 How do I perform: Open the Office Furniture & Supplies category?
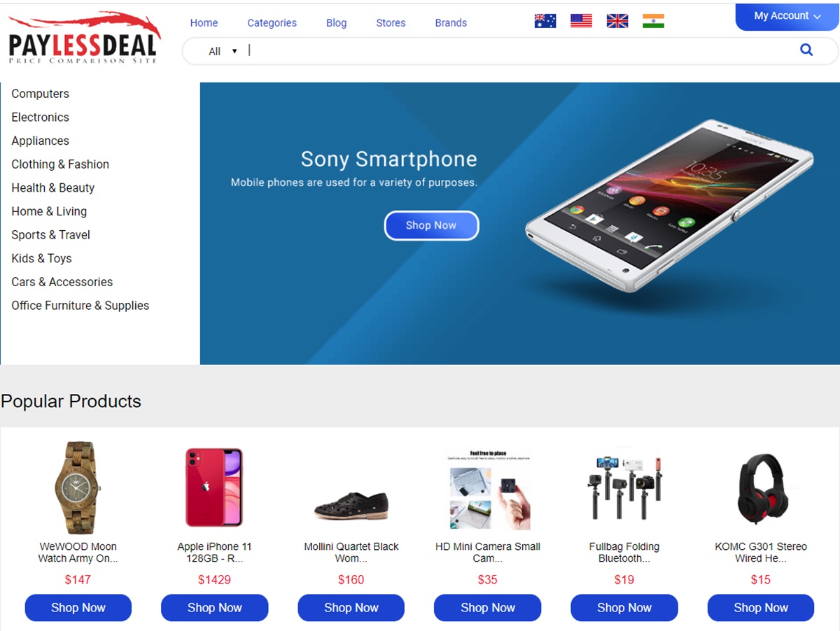[80, 306]
